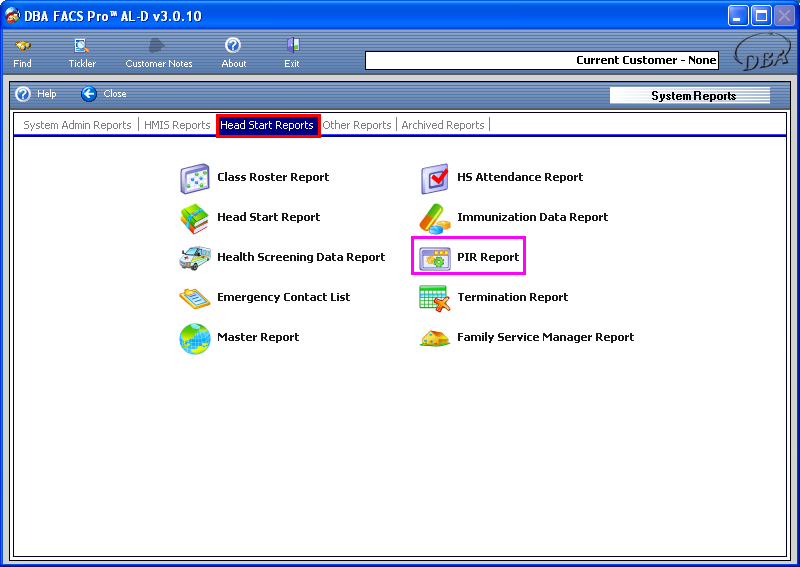Launch the Health Screening Data Report icon
Image resolution: width=800 pixels, height=567 pixels.
point(194,258)
